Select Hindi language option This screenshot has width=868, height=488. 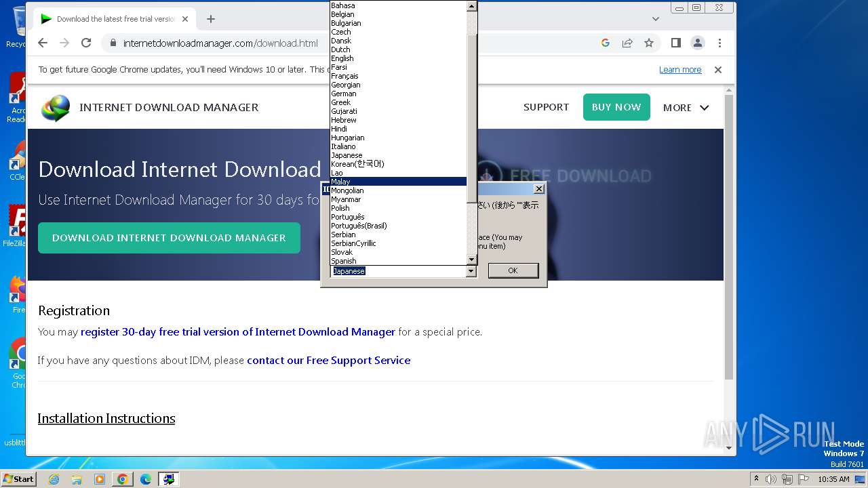pyautogui.click(x=399, y=129)
